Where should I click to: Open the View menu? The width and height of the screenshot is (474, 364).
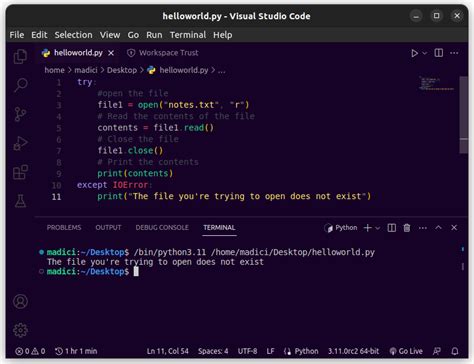(110, 35)
